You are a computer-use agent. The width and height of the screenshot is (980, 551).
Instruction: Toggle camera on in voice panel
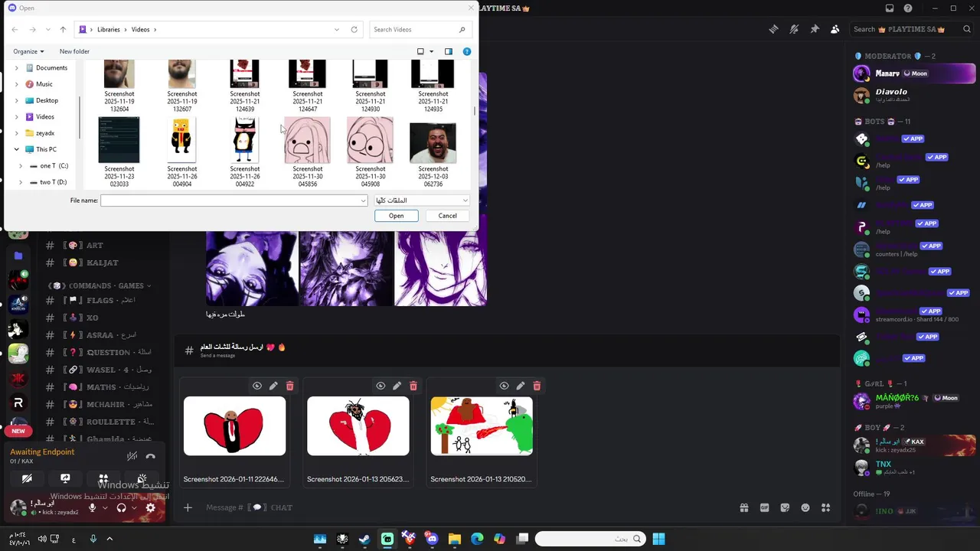point(27,479)
